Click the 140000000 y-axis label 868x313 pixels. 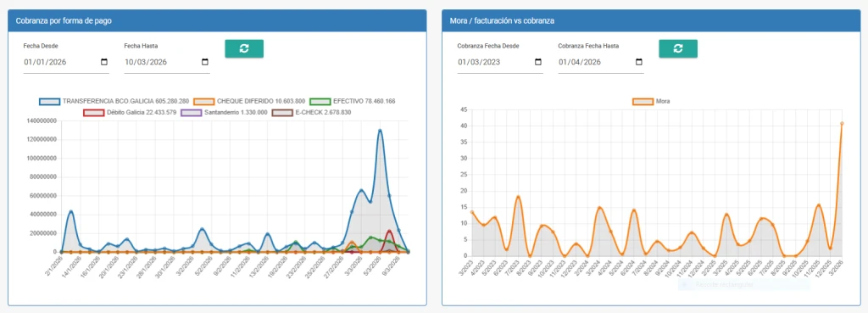click(41, 120)
